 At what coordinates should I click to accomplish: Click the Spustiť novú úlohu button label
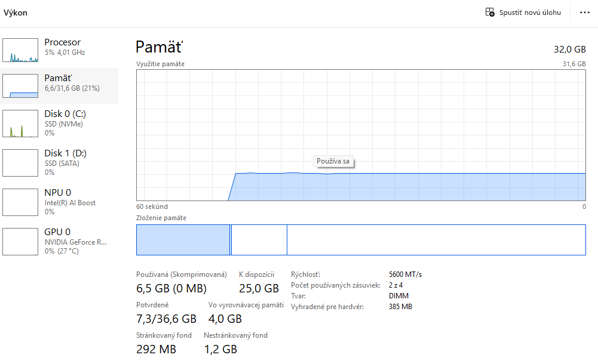click(x=530, y=13)
